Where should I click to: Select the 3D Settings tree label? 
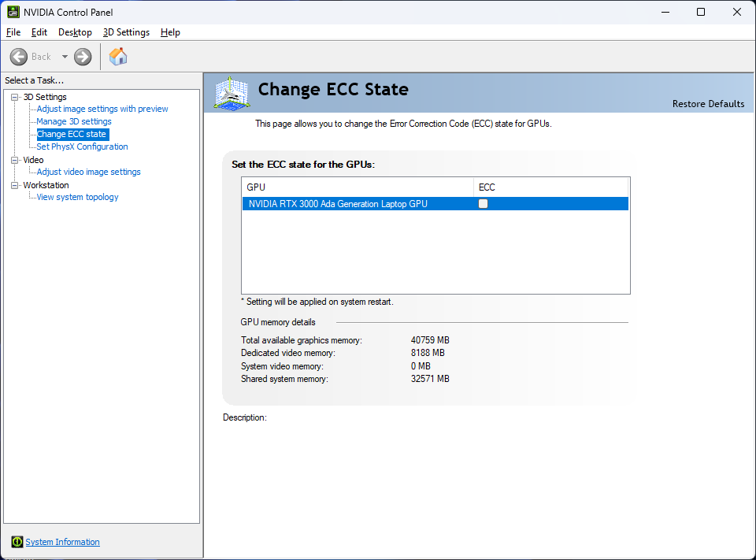click(45, 97)
